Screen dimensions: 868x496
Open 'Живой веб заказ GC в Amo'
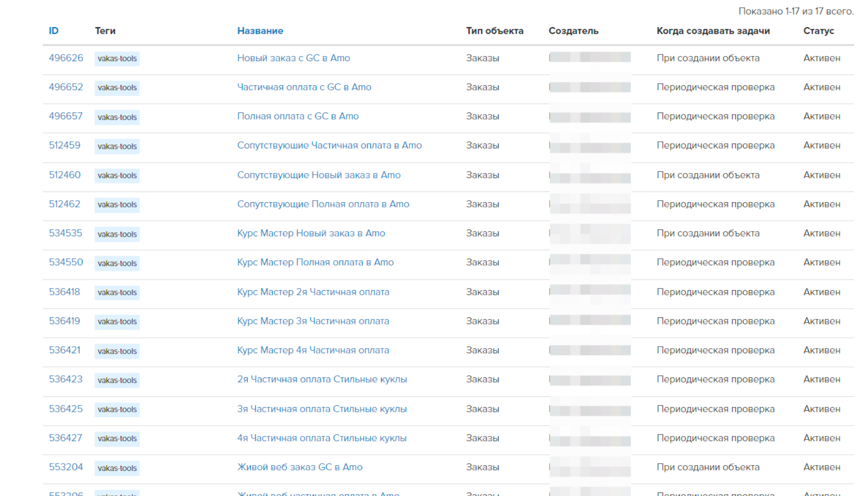click(x=300, y=467)
